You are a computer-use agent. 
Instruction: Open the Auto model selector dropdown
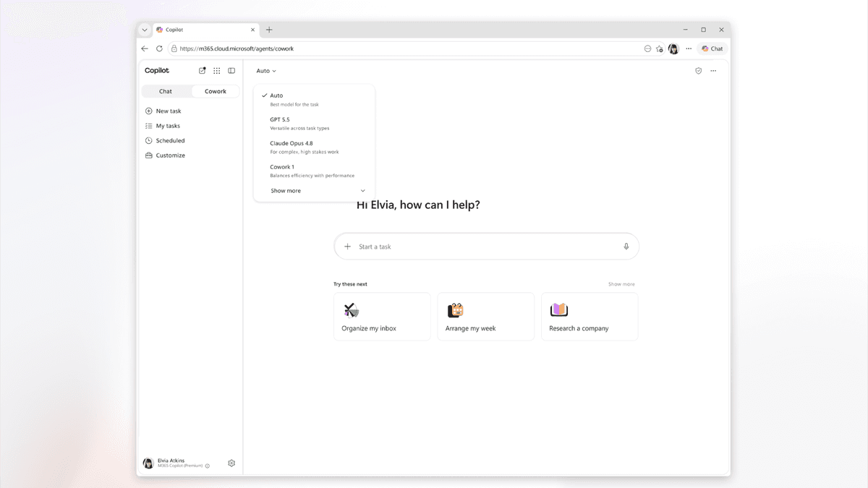pyautogui.click(x=266, y=71)
